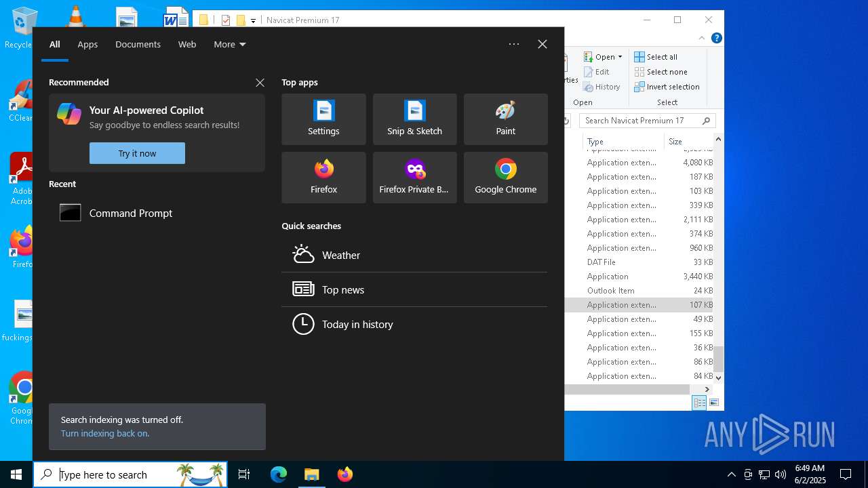Open Firefox Private Browsing tile
The image size is (868, 488).
414,178
